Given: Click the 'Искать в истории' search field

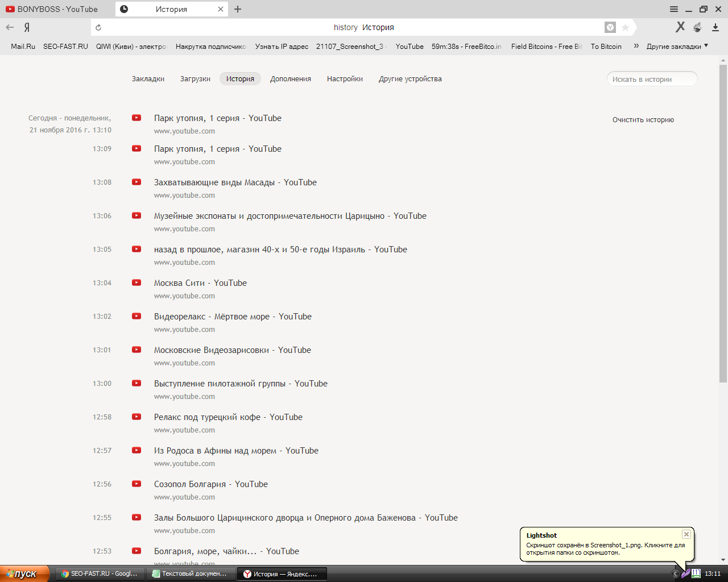Looking at the screenshot, I should coord(652,79).
